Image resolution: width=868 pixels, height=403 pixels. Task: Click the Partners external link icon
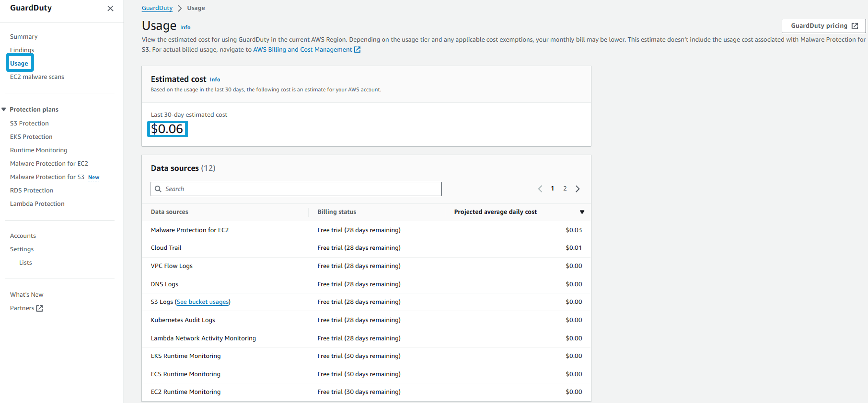click(39, 308)
